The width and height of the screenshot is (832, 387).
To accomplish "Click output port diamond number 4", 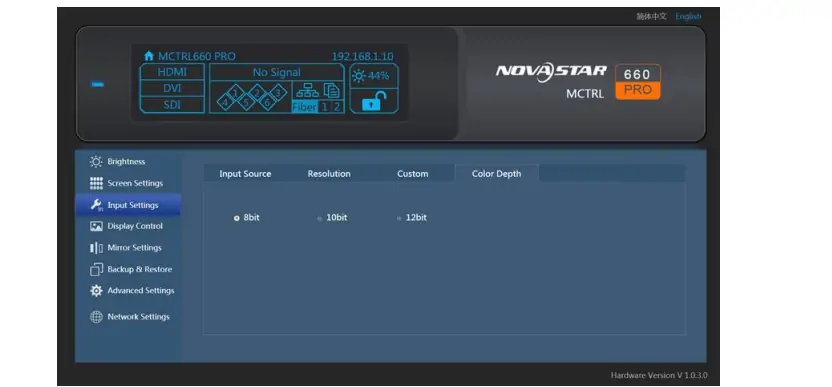I will pyautogui.click(x=226, y=102).
